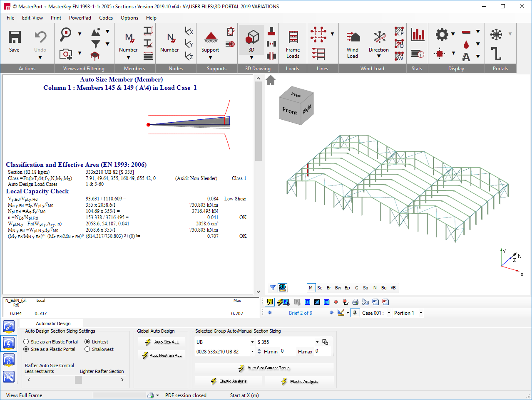Click the Stats bar chart icon
The height and width of the screenshot is (400, 532).
pyautogui.click(x=418, y=35)
